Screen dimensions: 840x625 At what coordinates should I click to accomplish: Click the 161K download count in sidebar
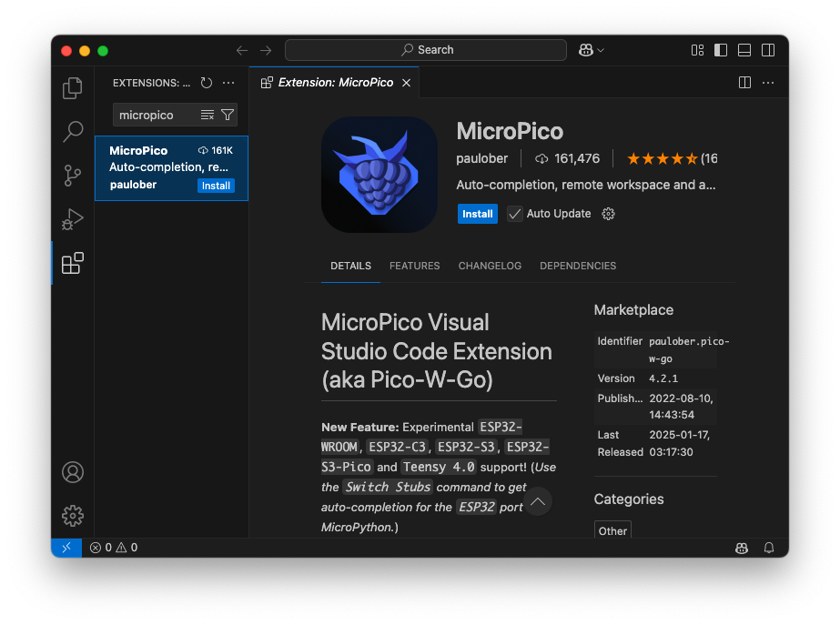[x=216, y=150]
